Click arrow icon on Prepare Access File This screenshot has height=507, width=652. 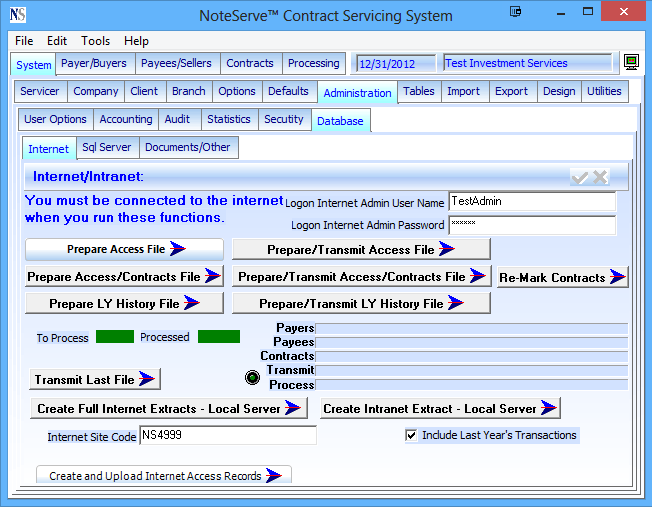tap(178, 249)
